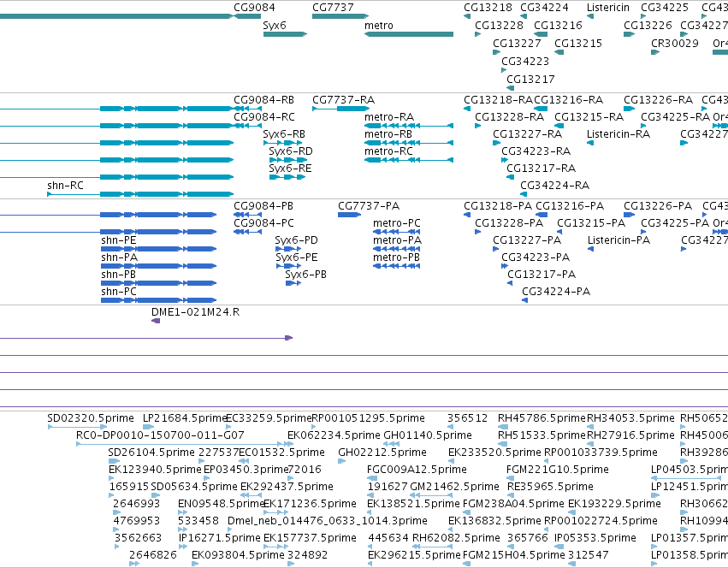Select the shn-PA protein label
728x568 pixels.
[x=119, y=257]
